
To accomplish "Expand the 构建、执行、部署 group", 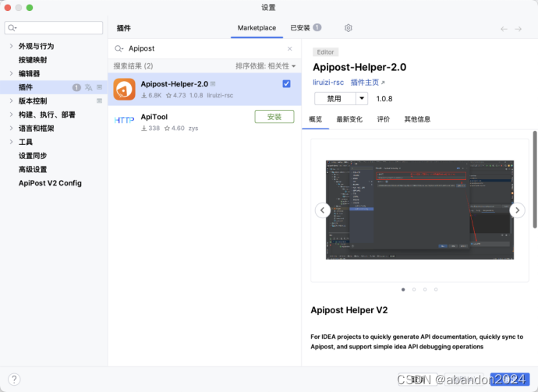I will pos(11,115).
